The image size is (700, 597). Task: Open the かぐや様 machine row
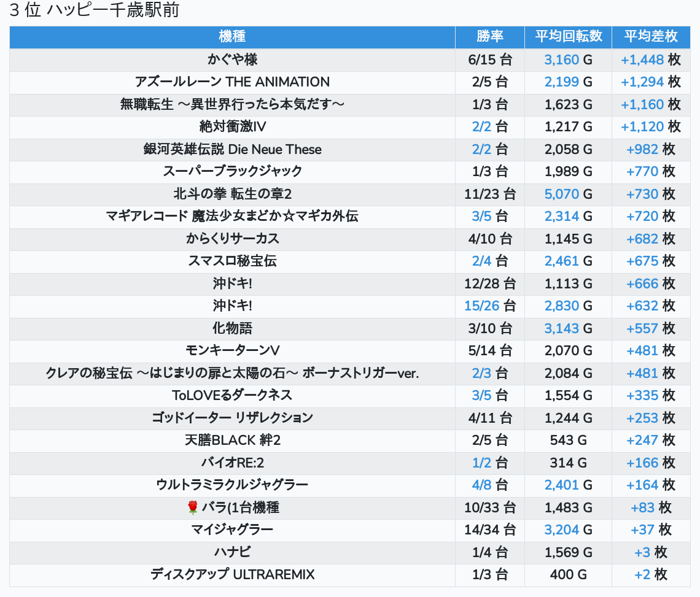click(x=232, y=60)
